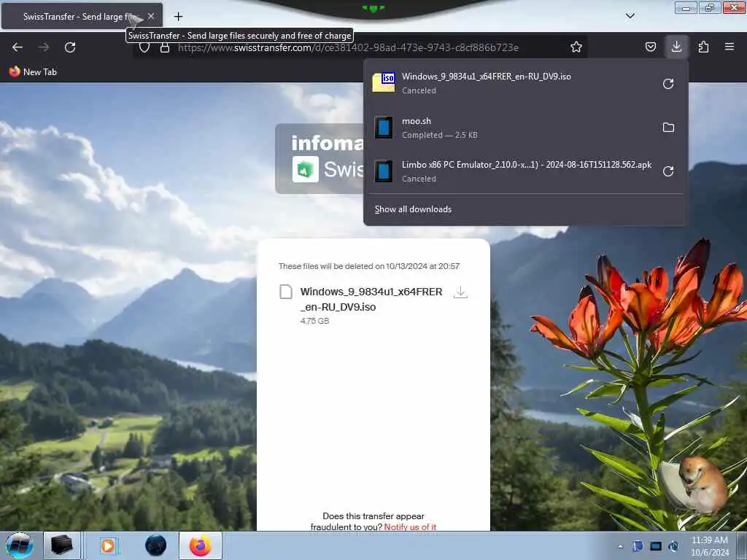Show hidden system tray icons arrow

(x=620, y=546)
